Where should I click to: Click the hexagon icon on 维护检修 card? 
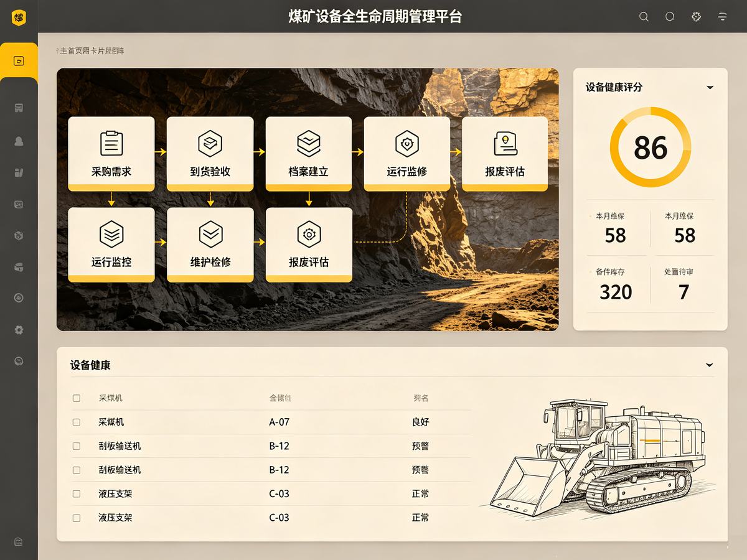coord(210,234)
